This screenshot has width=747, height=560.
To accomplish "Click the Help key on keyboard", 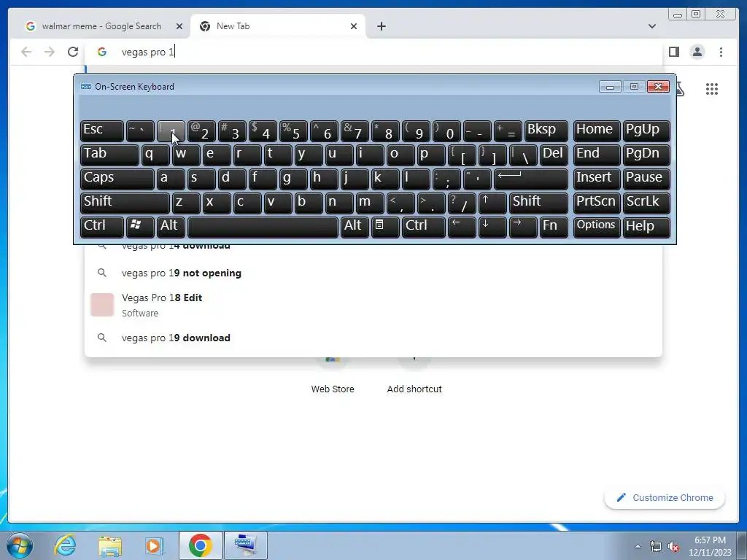I will click(646, 227).
